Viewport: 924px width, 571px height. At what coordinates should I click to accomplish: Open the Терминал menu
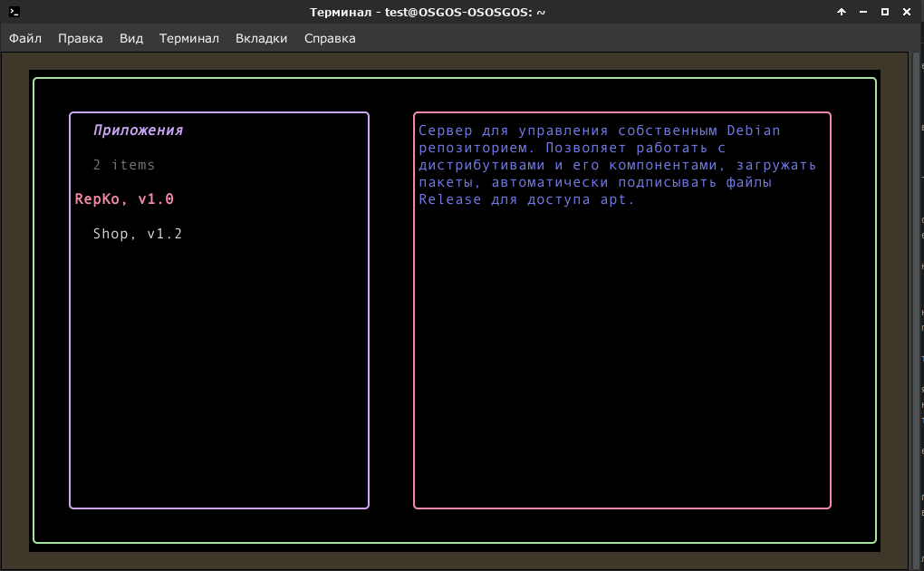tap(188, 38)
